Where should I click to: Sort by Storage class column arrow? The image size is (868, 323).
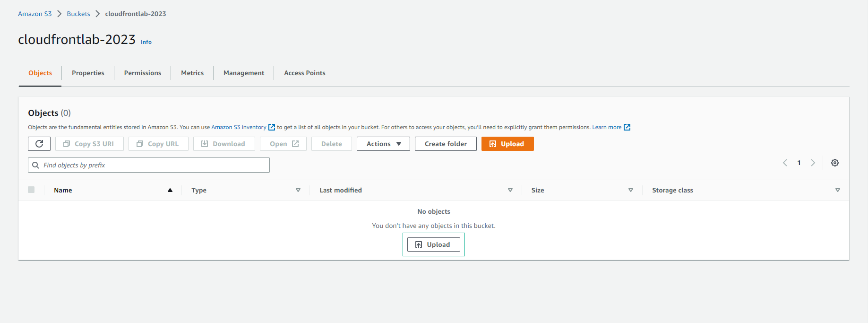838,190
